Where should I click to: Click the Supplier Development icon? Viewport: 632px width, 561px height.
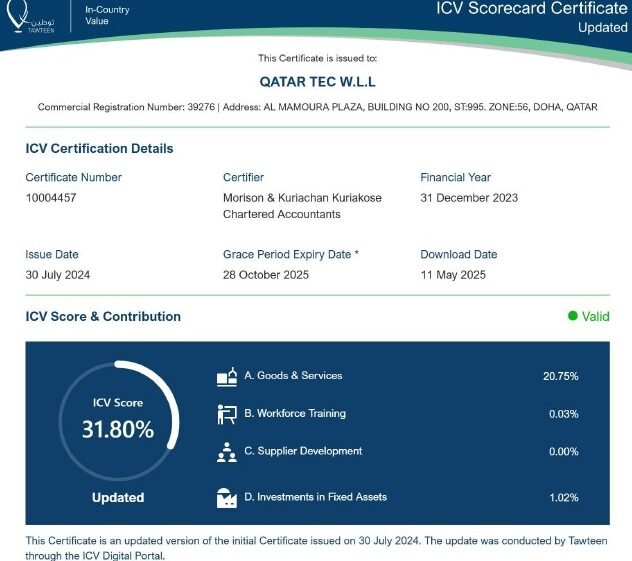[227, 452]
